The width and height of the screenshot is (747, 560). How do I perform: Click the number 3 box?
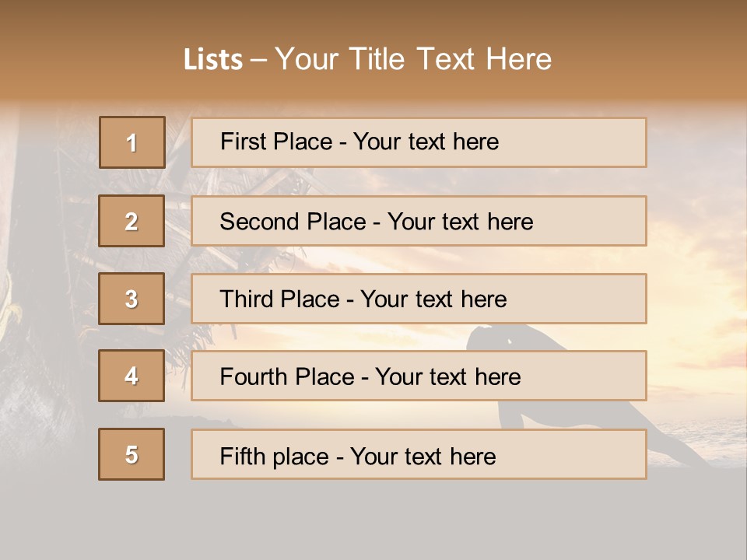coord(132,299)
